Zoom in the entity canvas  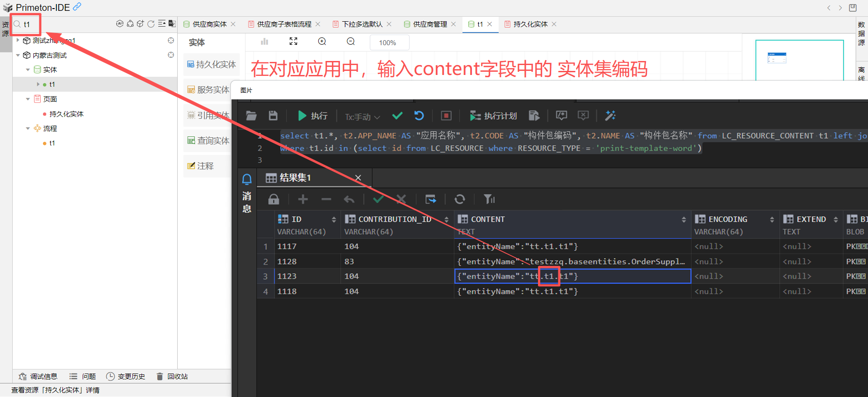pos(322,42)
